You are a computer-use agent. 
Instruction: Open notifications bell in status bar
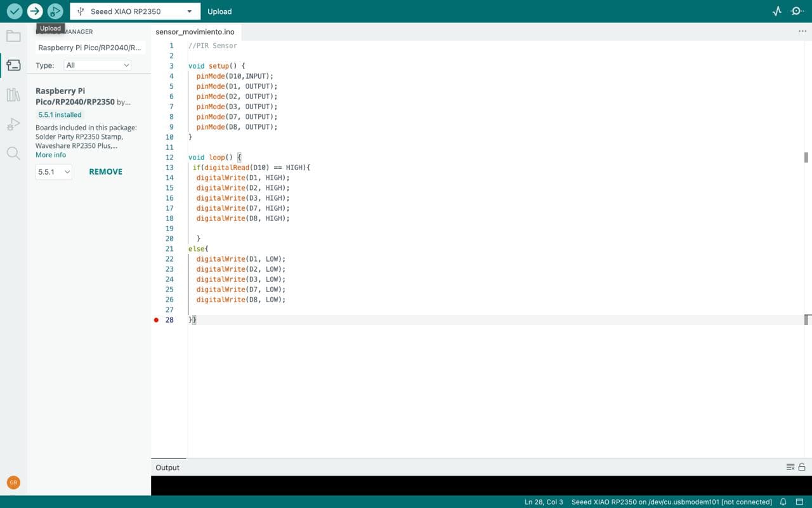783,502
